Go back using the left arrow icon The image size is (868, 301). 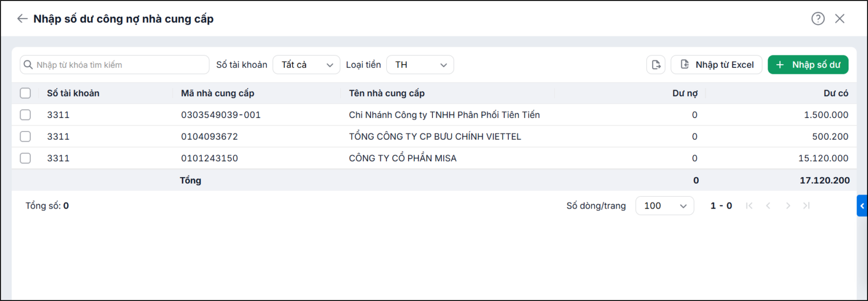tap(22, 18)
